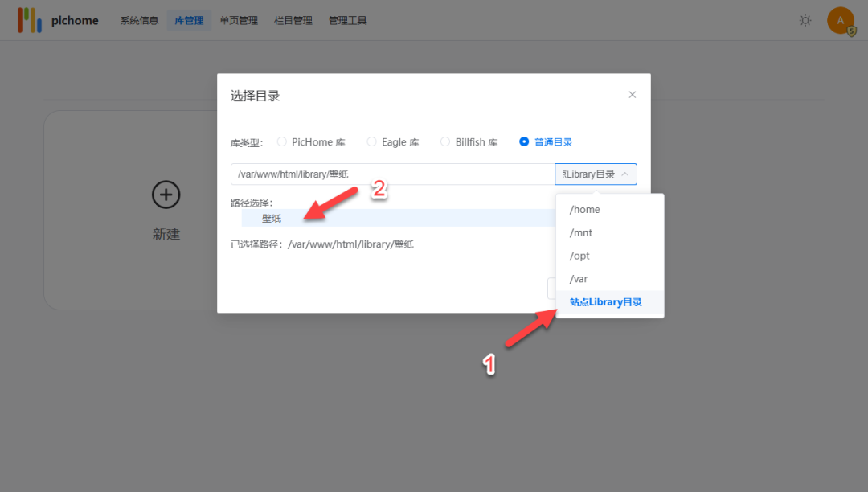
Task: Open the 管理工具 menu
Action: point(347,20)
